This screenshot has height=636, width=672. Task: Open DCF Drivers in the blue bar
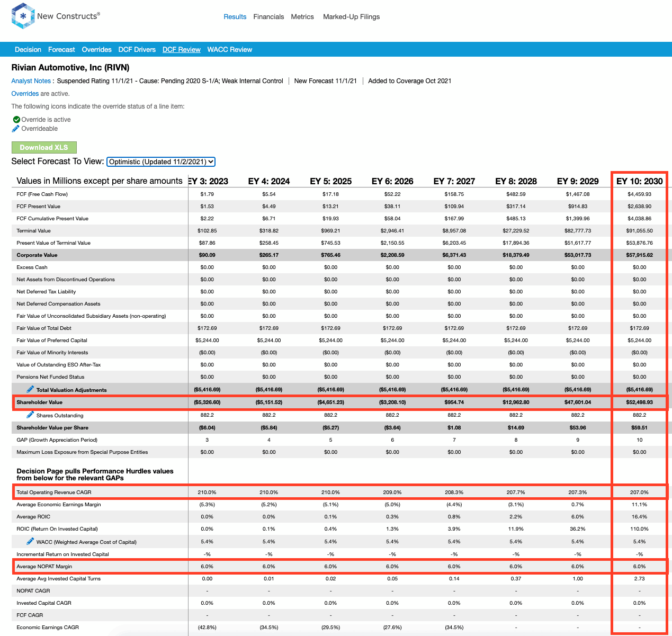[x=137, y=50]
